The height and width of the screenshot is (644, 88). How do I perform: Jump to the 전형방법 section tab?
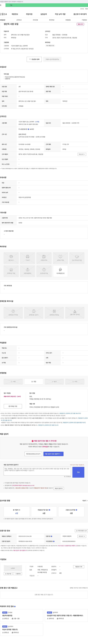(68, 20)
